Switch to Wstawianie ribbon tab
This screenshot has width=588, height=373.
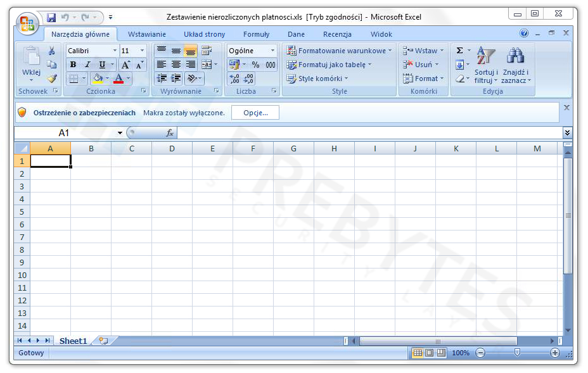pos(146,34)
